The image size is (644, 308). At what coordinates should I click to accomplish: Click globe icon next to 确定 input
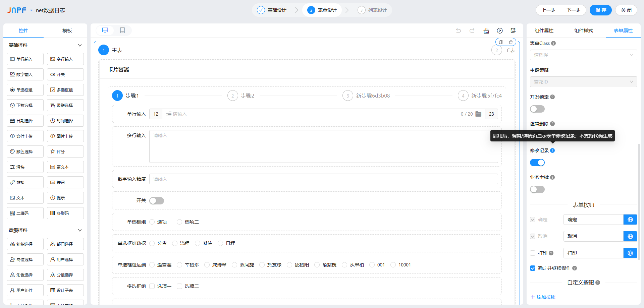pyautogui.click(x=630, y=220)
